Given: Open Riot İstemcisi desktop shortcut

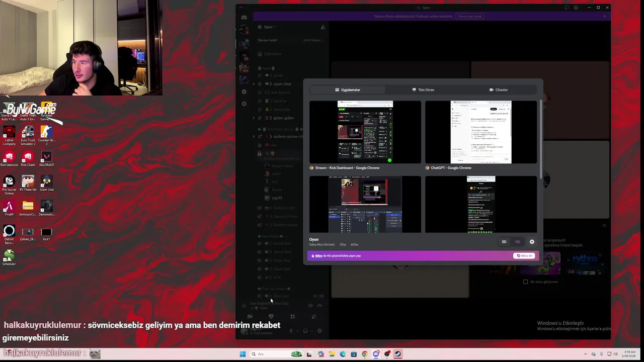Looking at the screenshot, I should pyautogui.click(x=9, y=159).
